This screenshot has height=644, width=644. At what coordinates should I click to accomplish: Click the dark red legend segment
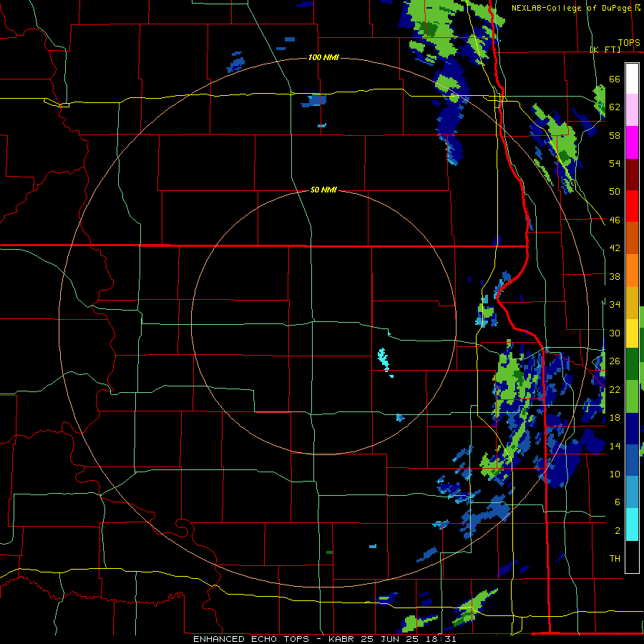[632, 175]
